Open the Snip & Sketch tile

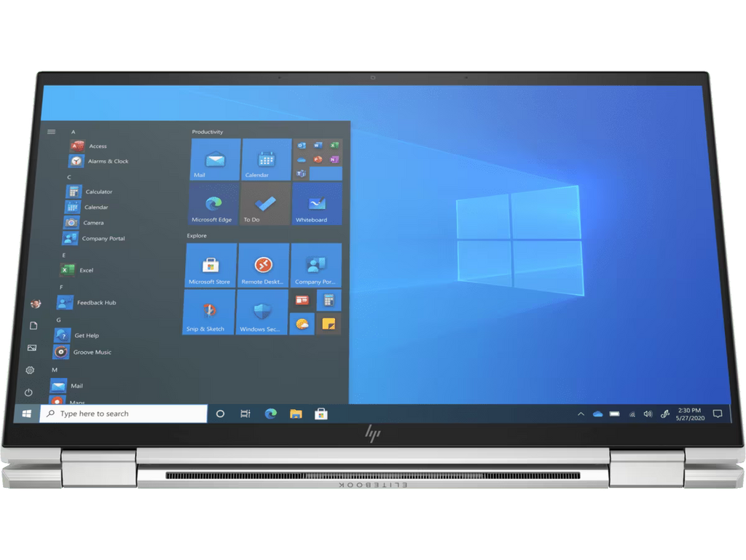pyautogui.click(x=208, y=312)
